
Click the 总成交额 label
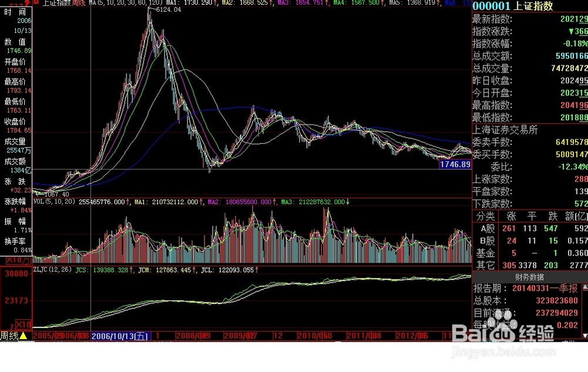[x=492, y=56]
